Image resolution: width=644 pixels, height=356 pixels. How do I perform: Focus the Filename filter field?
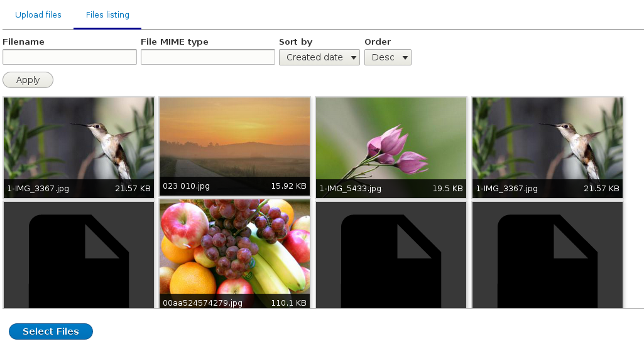click(x=70, y=57)
